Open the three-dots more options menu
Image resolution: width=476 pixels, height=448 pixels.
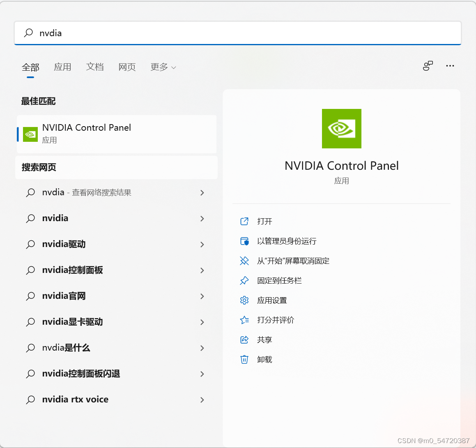(x=450, y=66)
